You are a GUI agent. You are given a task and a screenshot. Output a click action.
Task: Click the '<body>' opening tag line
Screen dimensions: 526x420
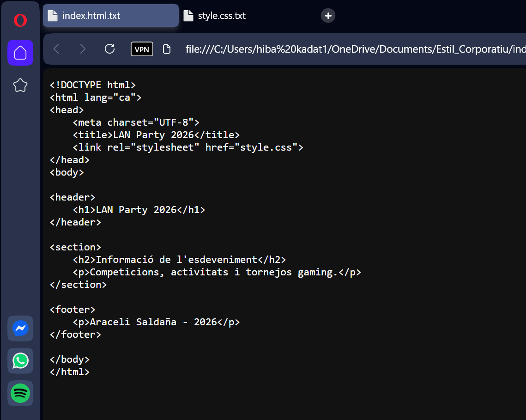coord(67,172)
